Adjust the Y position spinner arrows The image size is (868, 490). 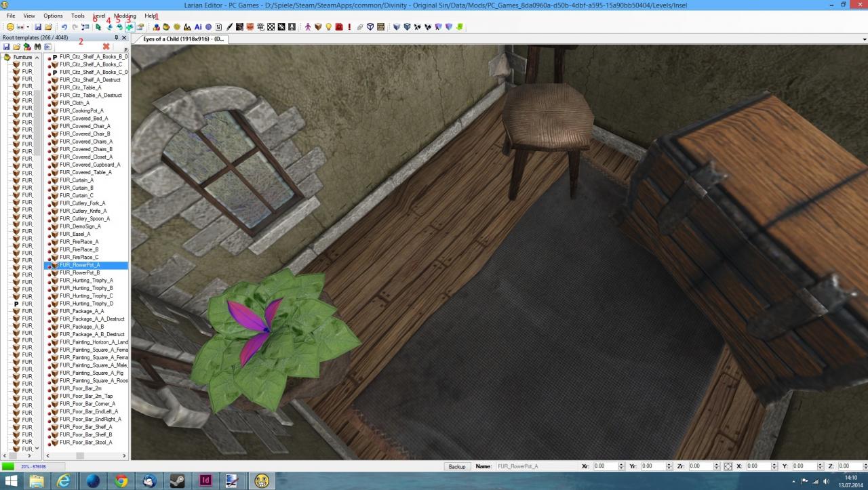[822, 466]
